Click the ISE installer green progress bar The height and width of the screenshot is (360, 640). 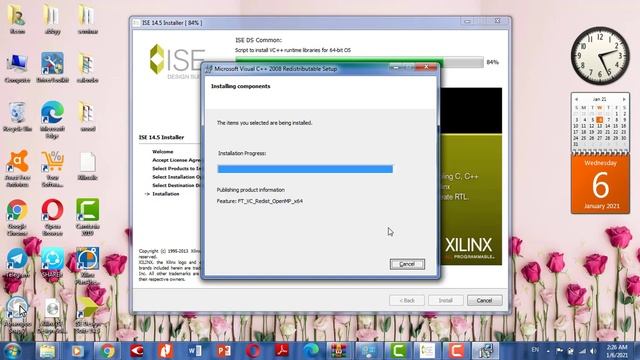tap(359, 62)
